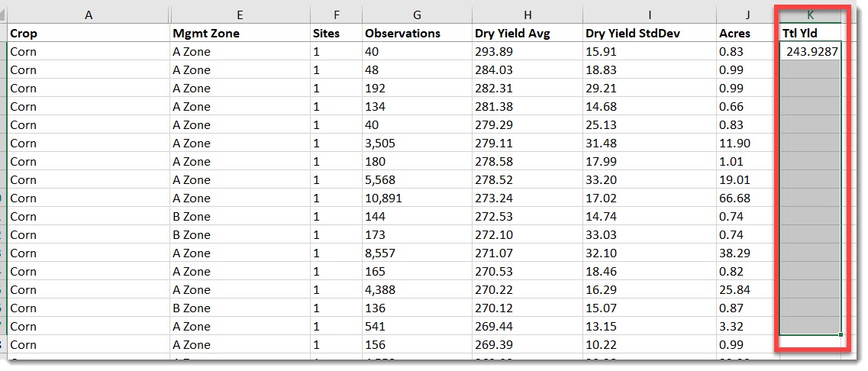Click the StdDev cell showing 33.20
Screen dimensions: 868x371
pos(648,179)
